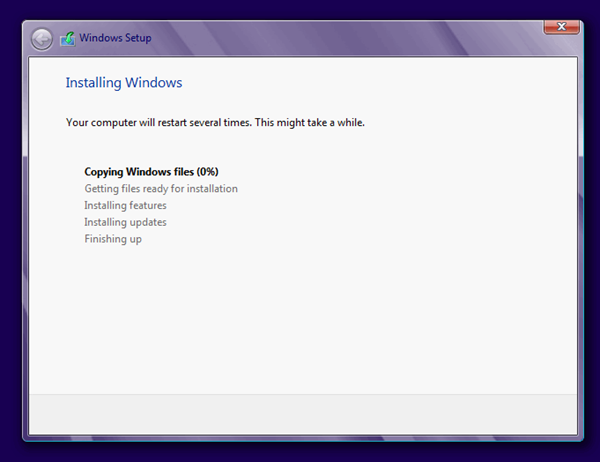Viewport: 600px width, 462px height.
Task: Click the Installing features step
Action: [x=125, y=206]
